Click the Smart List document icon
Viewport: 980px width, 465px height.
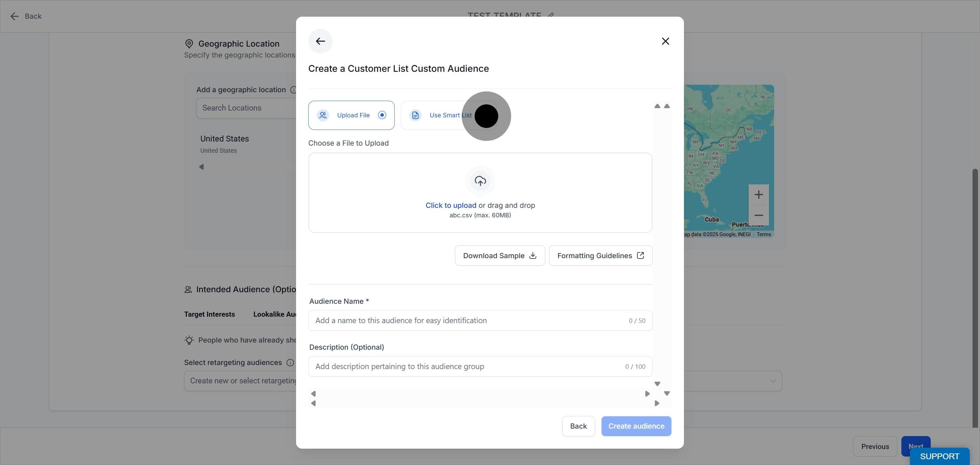click(415, 115)
